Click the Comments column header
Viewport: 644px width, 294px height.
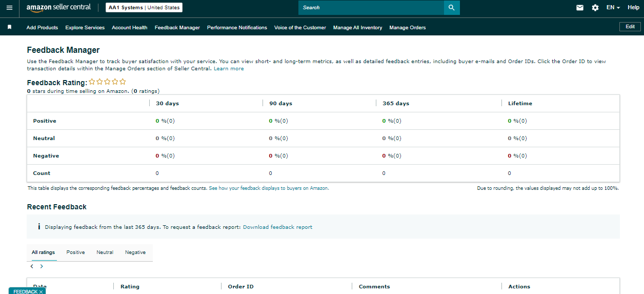click(x=374, y=287)
